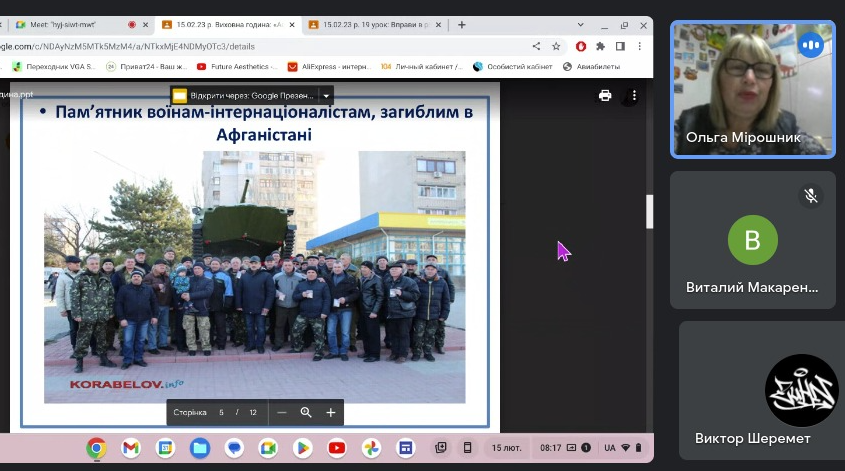Viewport: 845px width, 471px height.
Task: Click the share page icon in address bar
Action: pyautogui.click(x=536, y=46)
